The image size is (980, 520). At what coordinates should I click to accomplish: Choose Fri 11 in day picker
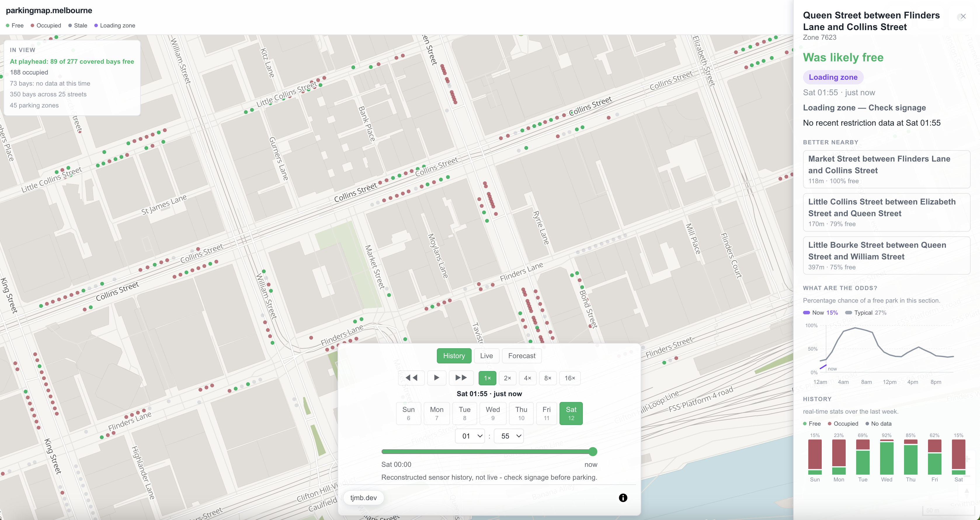546,413
